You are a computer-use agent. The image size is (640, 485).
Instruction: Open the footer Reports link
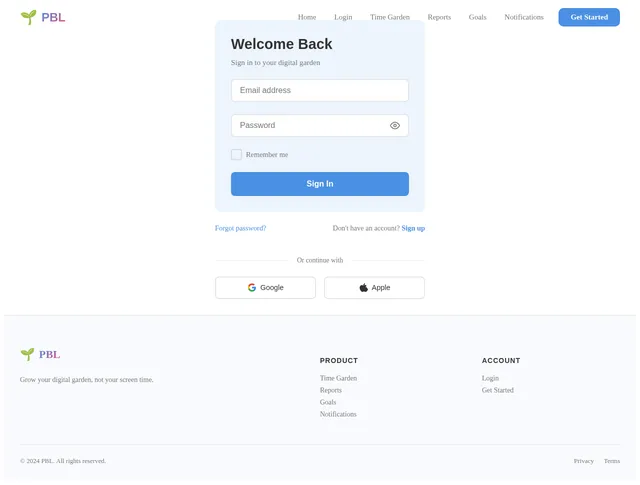point(331,390)
